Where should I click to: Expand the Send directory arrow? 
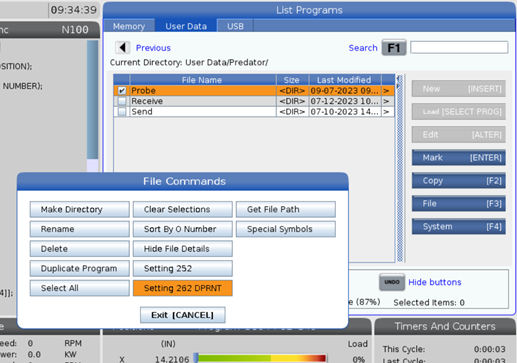pos(386,112)
